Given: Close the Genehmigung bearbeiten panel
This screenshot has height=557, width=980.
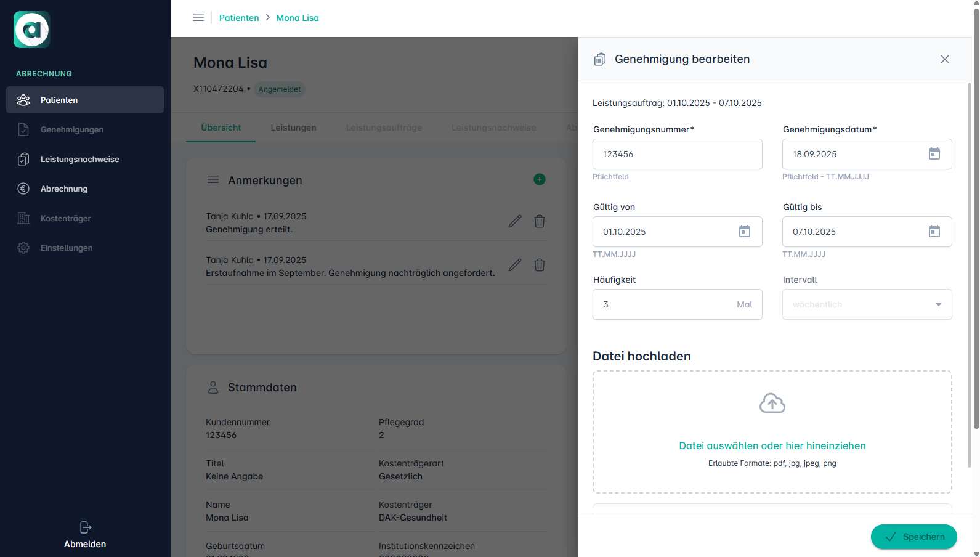Looking at the screenshot, I should (944, 59).
